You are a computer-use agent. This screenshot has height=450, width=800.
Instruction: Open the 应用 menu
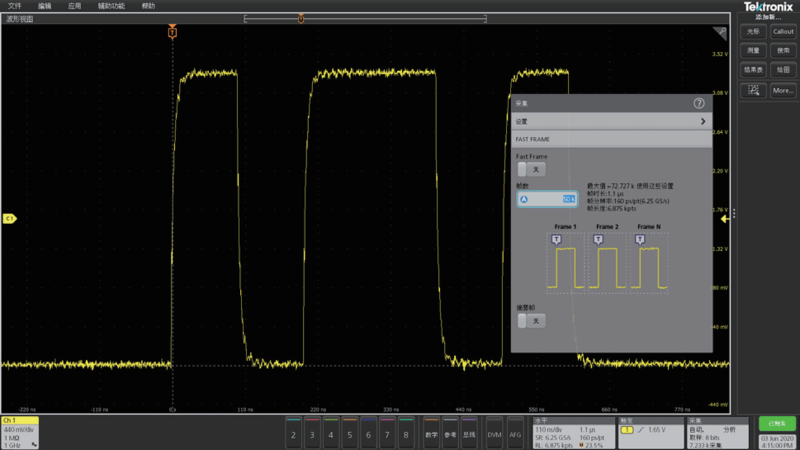click(x=74, y=5)
